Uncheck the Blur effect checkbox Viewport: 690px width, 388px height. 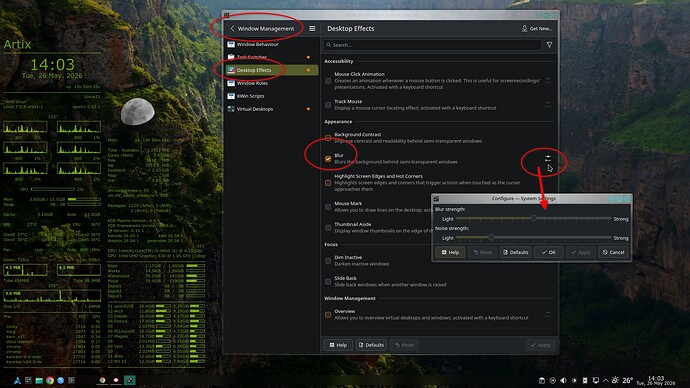328,159
